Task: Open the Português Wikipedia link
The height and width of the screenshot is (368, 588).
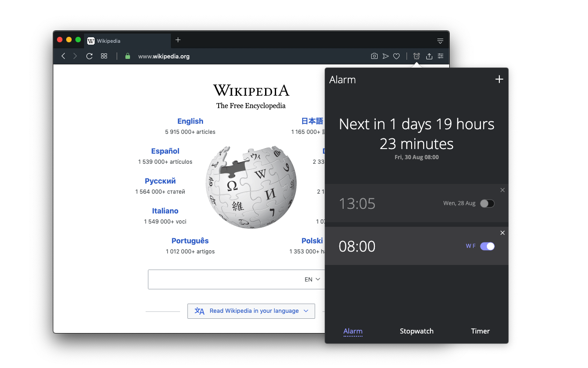Action: 190,241
